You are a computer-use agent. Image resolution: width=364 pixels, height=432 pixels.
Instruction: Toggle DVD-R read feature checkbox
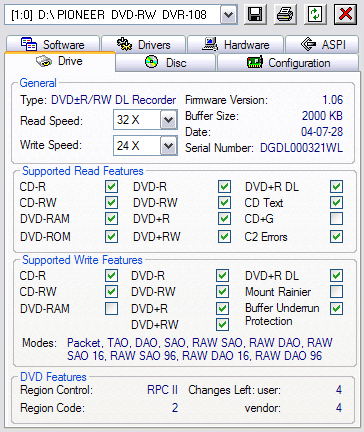[224, 187]
